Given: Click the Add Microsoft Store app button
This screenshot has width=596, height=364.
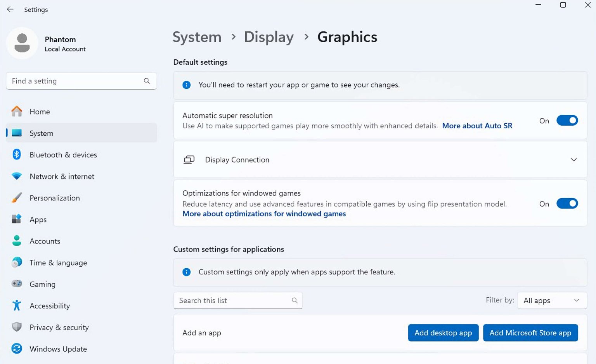Looking at the screenshot, I should tap(530, 333).
